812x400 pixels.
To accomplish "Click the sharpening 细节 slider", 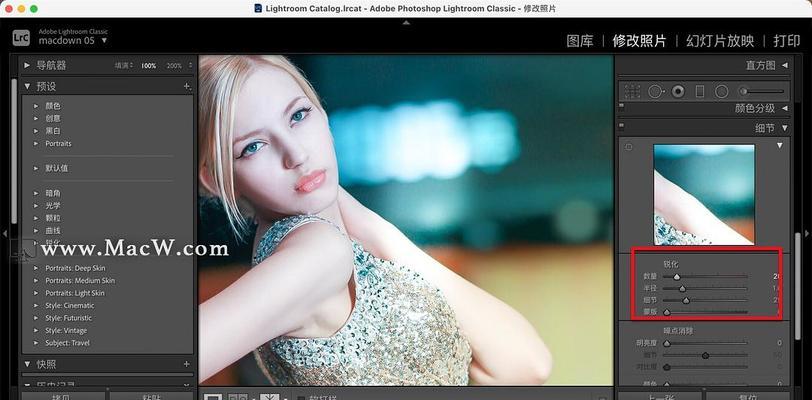I will coord(705,301).
